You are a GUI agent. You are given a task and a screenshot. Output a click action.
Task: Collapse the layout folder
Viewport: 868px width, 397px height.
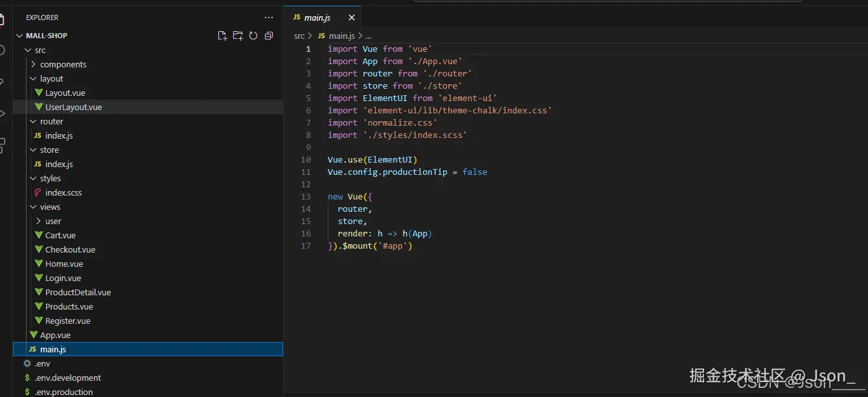[51, 79]
